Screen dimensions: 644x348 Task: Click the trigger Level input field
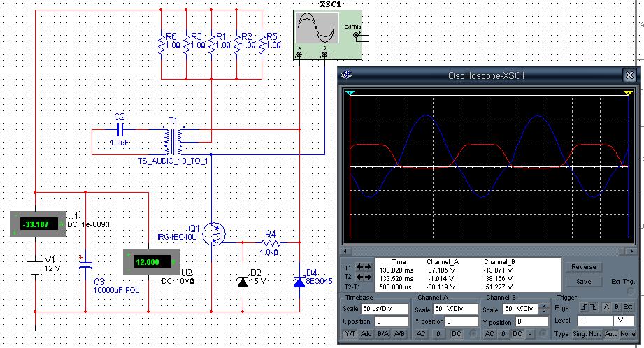pyautogui.click(x=597, y=320)
